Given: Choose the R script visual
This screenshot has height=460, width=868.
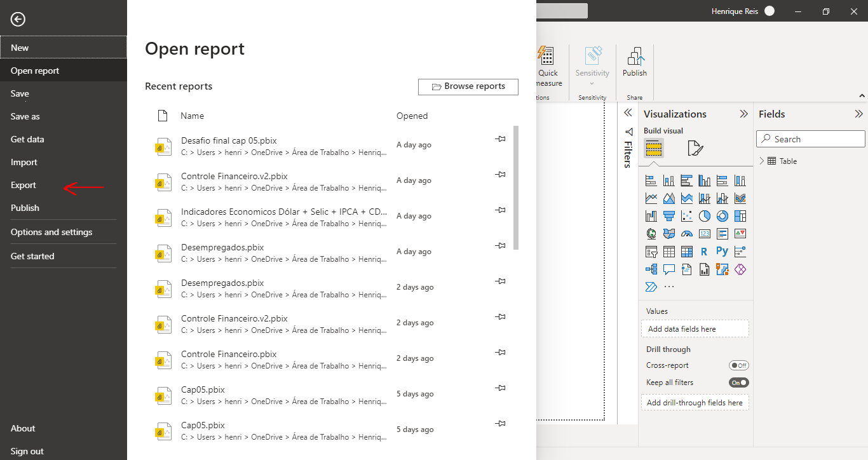Looking at the screenshot, I should point(704,252).
